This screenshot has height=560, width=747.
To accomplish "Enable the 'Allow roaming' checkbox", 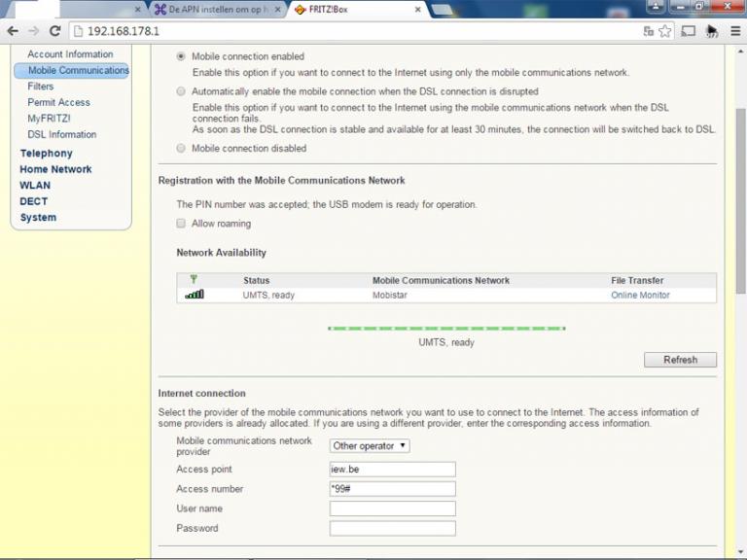I will point(181,224).
